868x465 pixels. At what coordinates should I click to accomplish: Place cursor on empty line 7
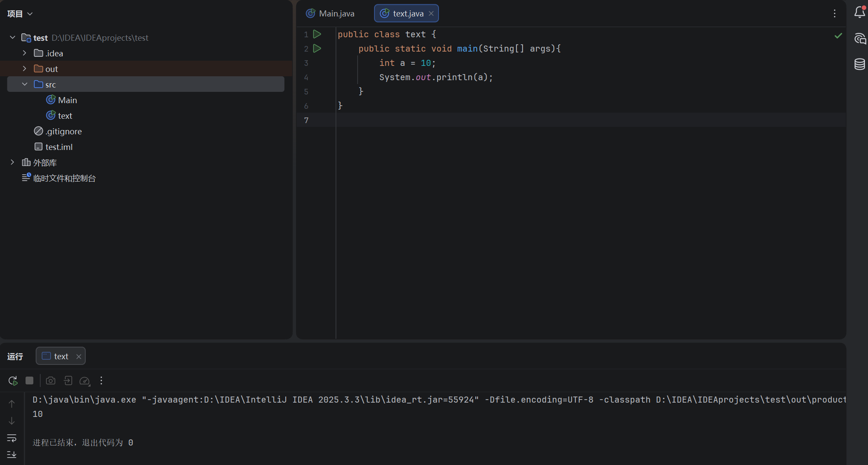tap(590, 120)
